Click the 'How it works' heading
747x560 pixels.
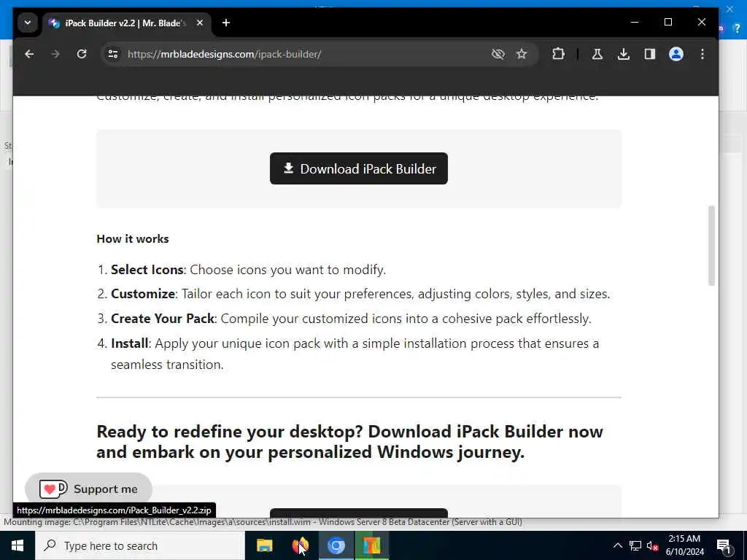click(x=133, y=238)
